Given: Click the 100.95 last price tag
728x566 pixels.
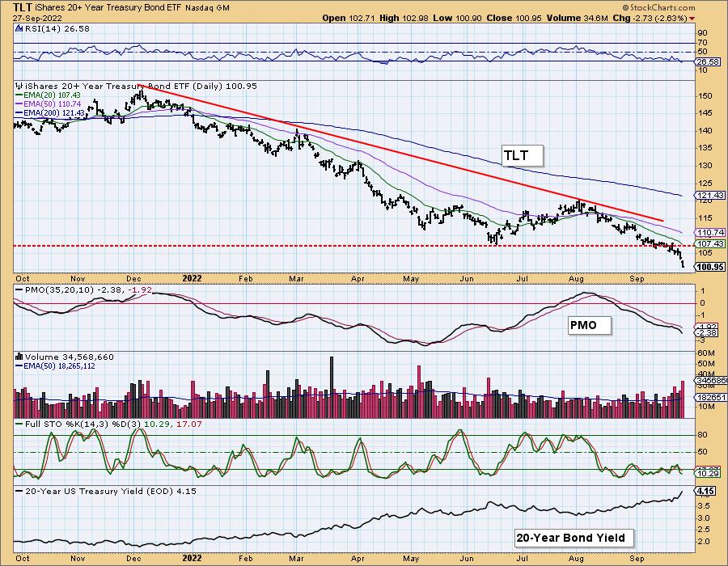Looking at the screenshot, I should (x=709, y=267).
